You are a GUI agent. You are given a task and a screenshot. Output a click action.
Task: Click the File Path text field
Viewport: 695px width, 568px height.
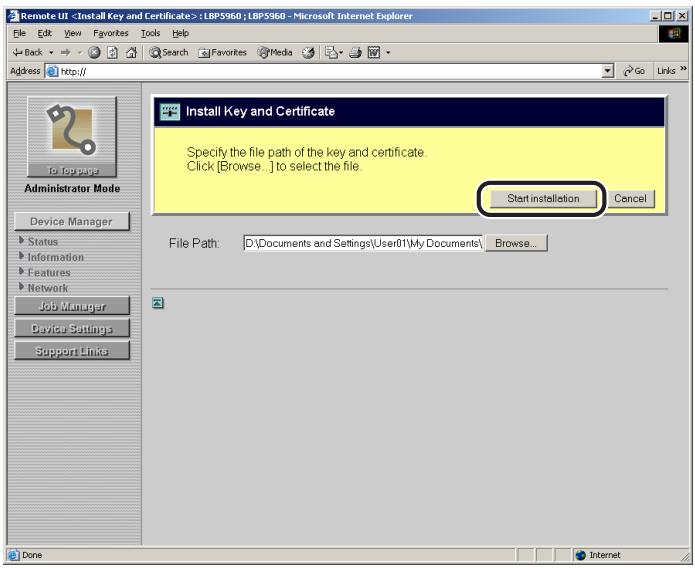coord(363,243)
